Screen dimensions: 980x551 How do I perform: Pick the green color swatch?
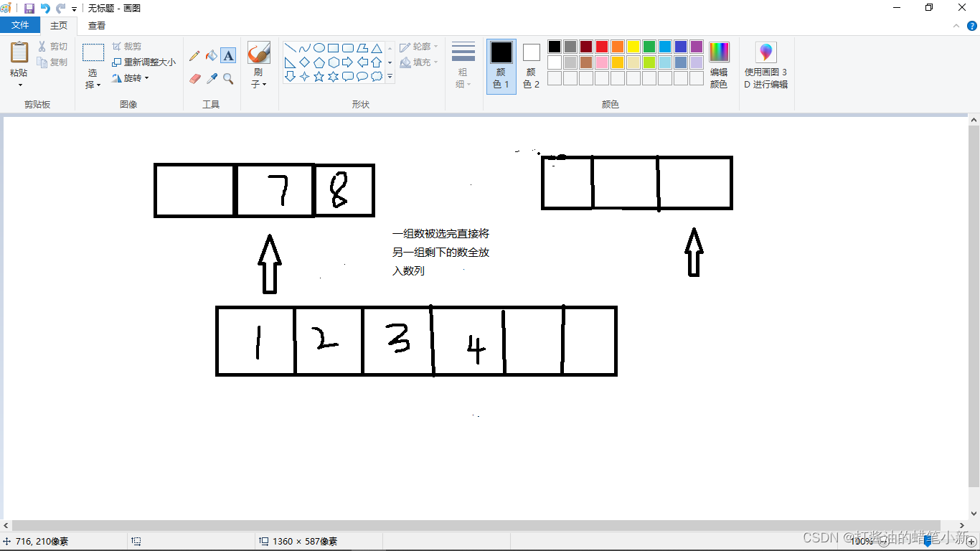(649, 47)
